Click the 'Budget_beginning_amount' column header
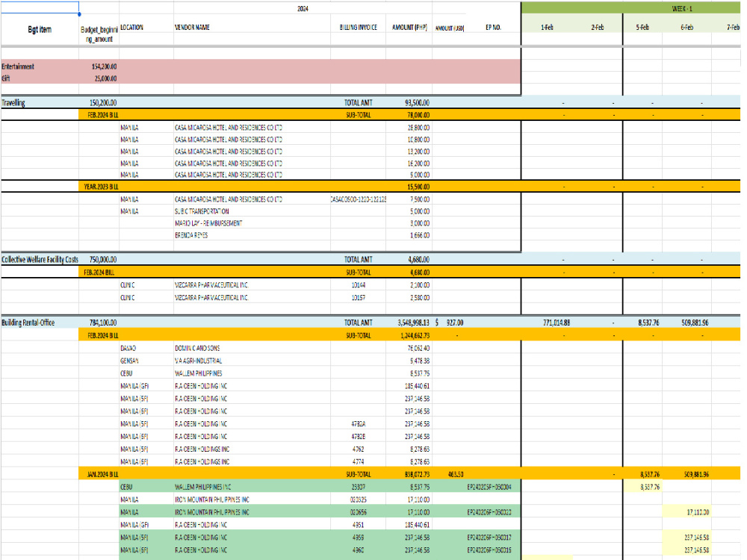 (99, 34)
